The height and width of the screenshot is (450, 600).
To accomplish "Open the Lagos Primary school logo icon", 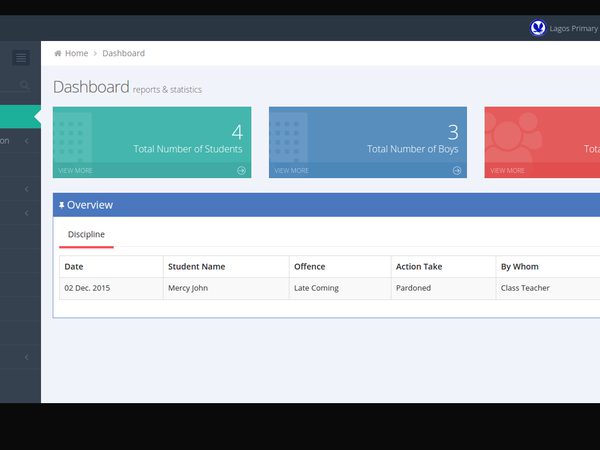I will coord(538,28).
